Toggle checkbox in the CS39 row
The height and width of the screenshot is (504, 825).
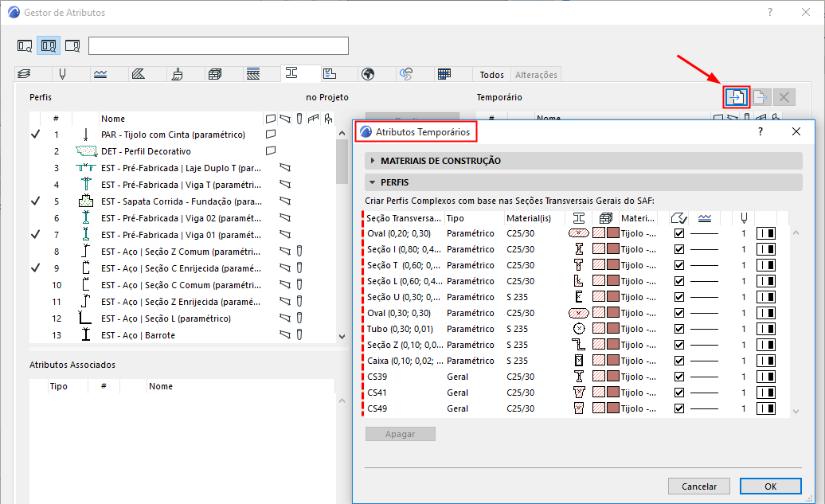click(x=679, y=377)
